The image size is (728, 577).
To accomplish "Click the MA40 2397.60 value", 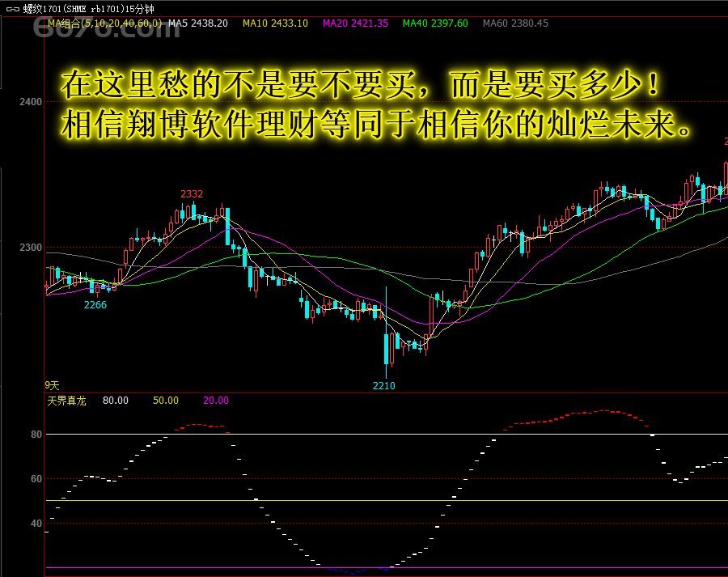I will [x=435, y=23].
